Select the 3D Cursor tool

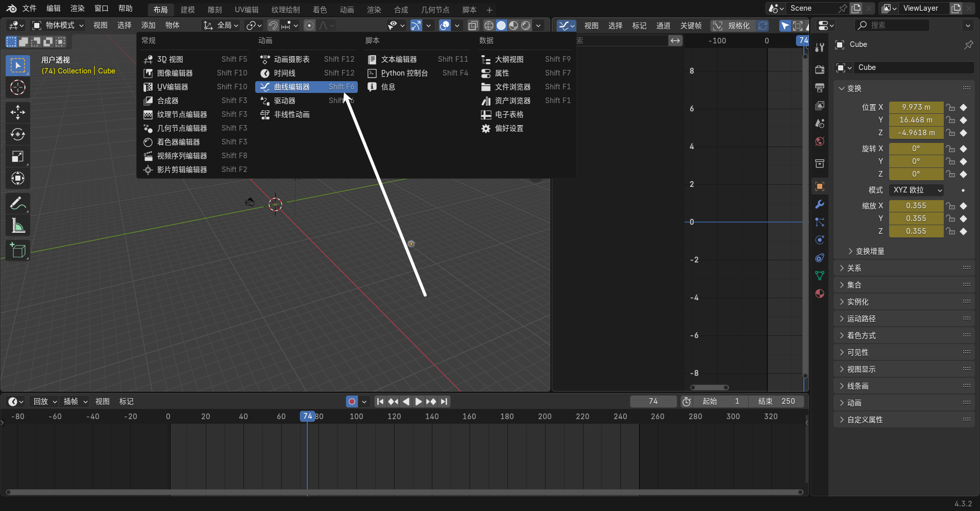coord(18,88)
